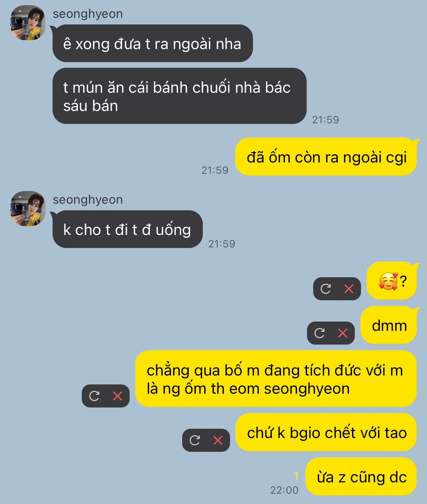The width and height of the screenshot is (427, 504).
Task: Tap the yellow emoji question mark bubble
Action: [x=392, y=281]
